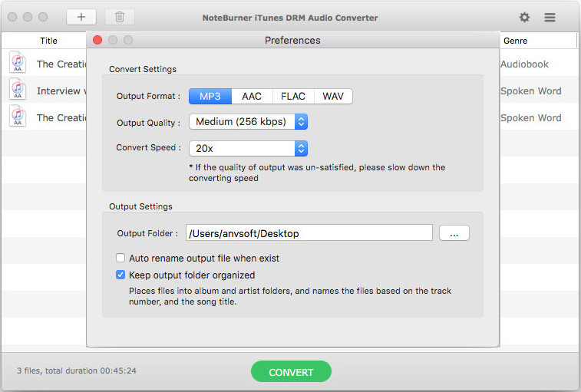
Task: Click 'Spoken Word' genre in the last row
Action: tap(530, 118)
